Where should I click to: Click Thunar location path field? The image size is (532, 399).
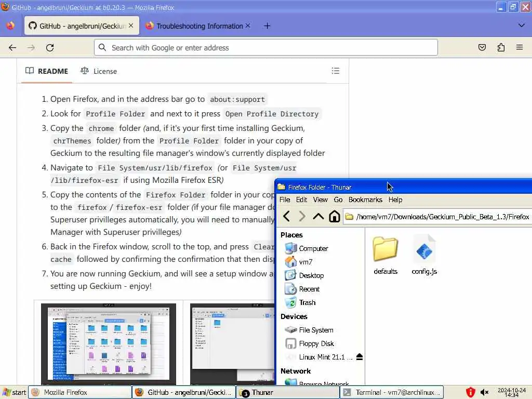(437, 217)
